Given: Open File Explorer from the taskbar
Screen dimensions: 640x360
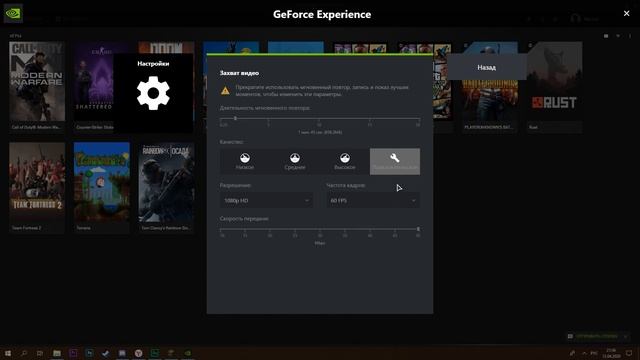Looking at the screenshot, I should tap(57, 353).
